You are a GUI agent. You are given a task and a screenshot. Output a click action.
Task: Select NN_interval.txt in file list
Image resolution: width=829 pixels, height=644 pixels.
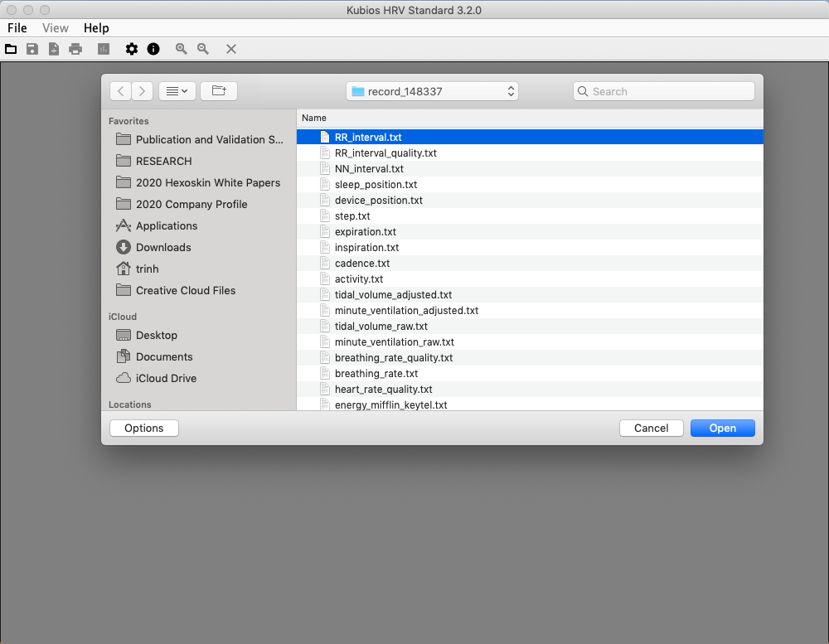[369, 169]
